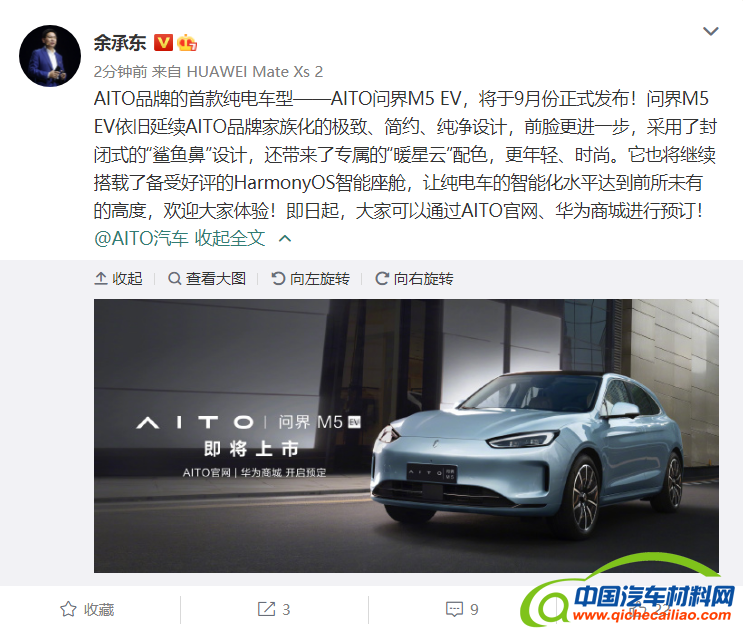This screenshot has width=743, height=632.
Task: Click the upward chevron beside 收起全文
Action: 285,239
